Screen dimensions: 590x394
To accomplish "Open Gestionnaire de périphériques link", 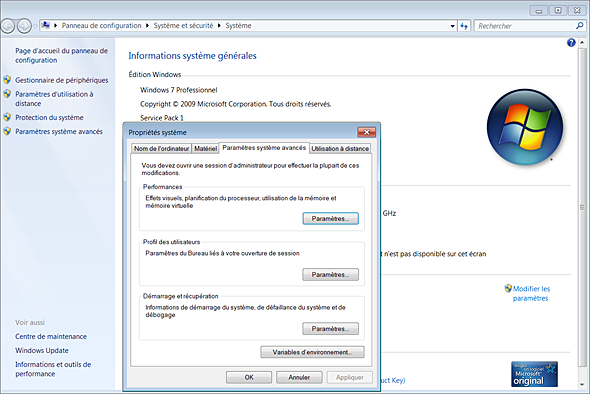I will (62, 80).
